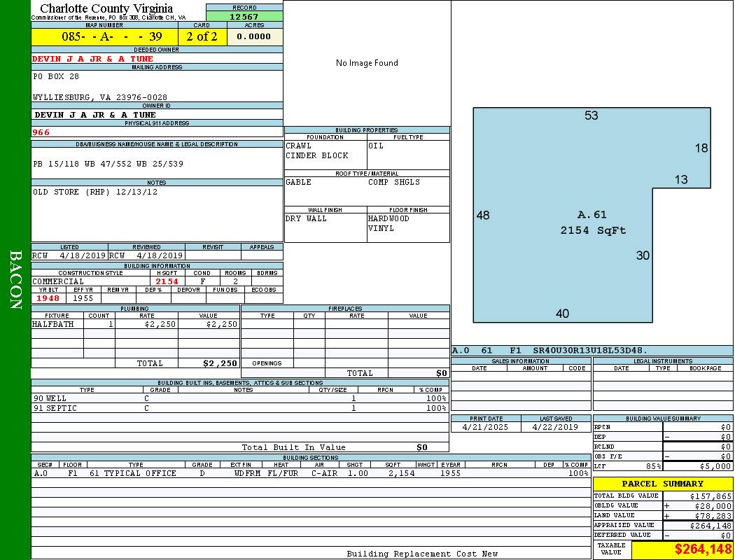Click the sketch code string below the drawing

(x=549, y=351)
